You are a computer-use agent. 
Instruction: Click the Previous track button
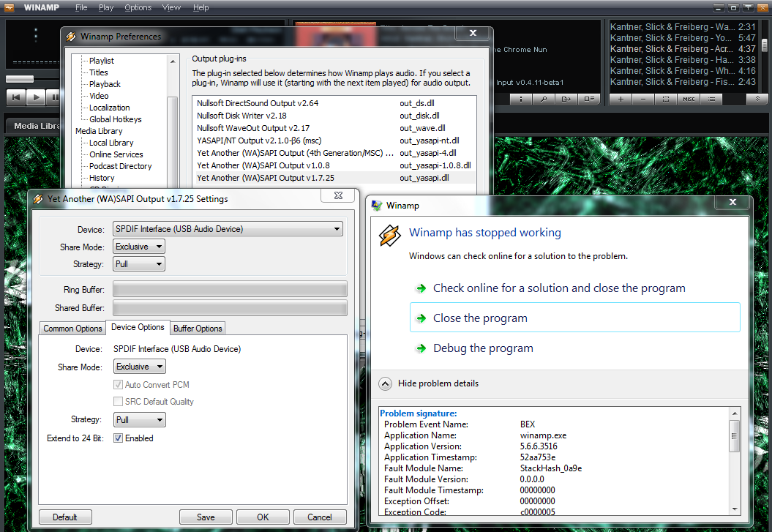click(16, 97)
